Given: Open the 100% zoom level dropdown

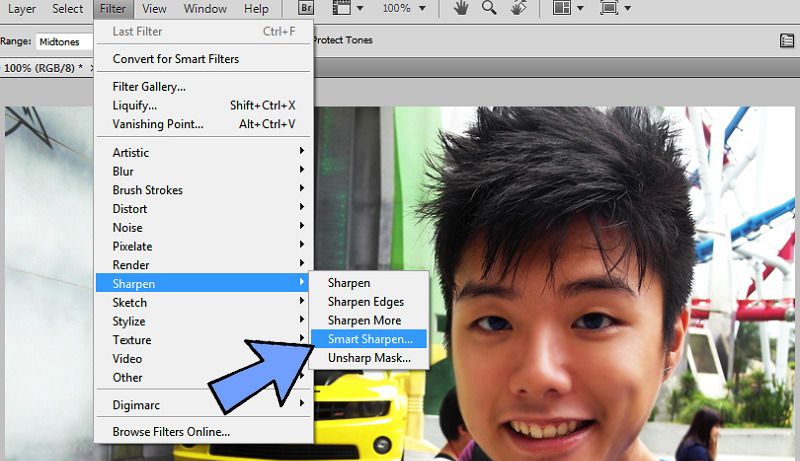Looking at the screenshot, I should (404, 9).
